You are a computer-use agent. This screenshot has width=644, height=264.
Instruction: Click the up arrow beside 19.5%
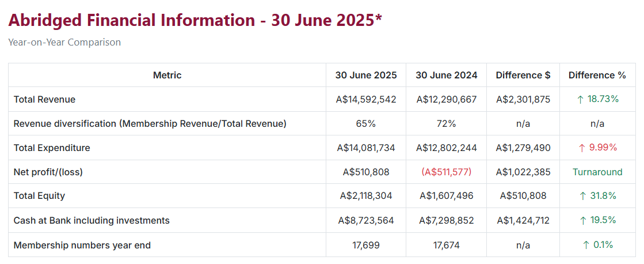point(583,220)
